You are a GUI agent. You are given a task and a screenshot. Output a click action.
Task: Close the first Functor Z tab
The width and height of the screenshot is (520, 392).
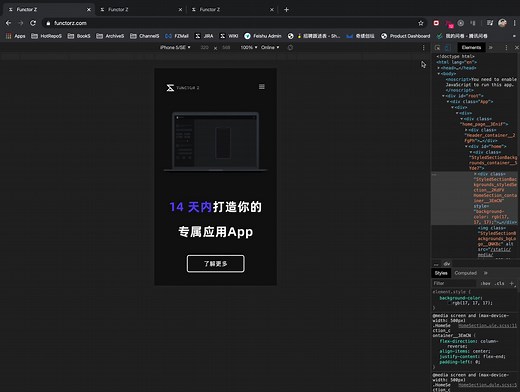pos(89,10)
